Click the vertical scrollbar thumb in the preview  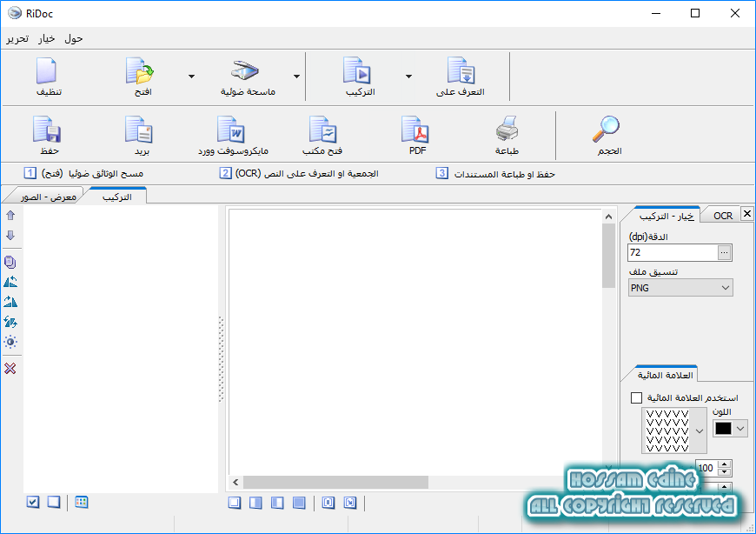coord(608,256)
